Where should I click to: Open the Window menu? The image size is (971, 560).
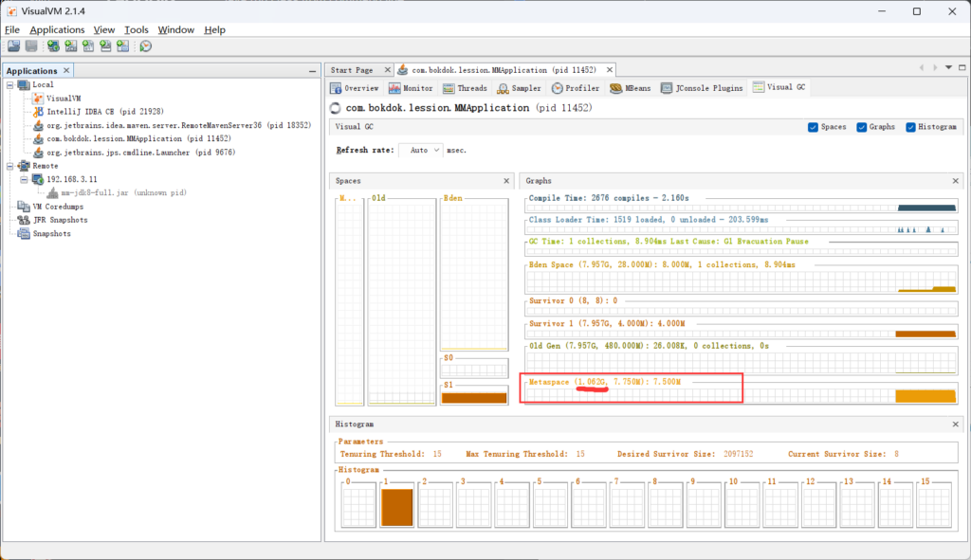click(175, 29)
